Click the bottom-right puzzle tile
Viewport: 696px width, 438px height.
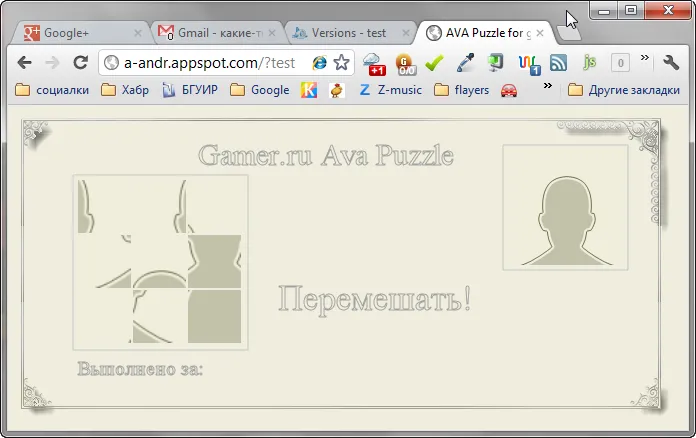(214, 316)
